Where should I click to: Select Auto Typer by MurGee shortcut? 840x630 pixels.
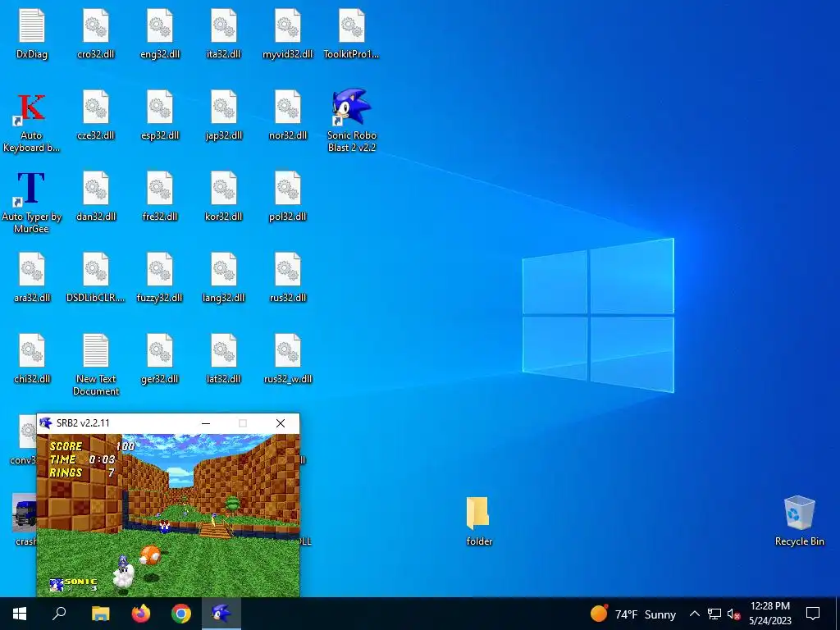[x=32, y=203]
